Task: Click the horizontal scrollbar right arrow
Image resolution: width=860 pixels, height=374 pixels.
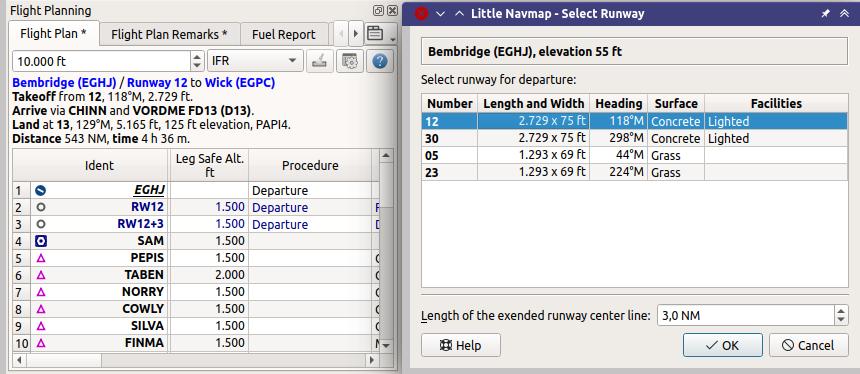Action: (x=372, y=360)
